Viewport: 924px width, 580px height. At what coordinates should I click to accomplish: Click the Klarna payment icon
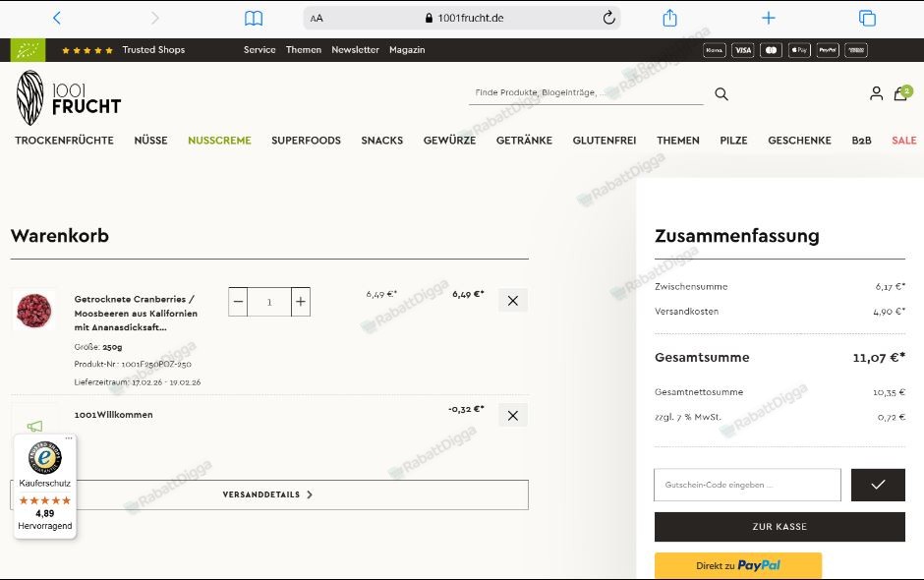point(715,50)
